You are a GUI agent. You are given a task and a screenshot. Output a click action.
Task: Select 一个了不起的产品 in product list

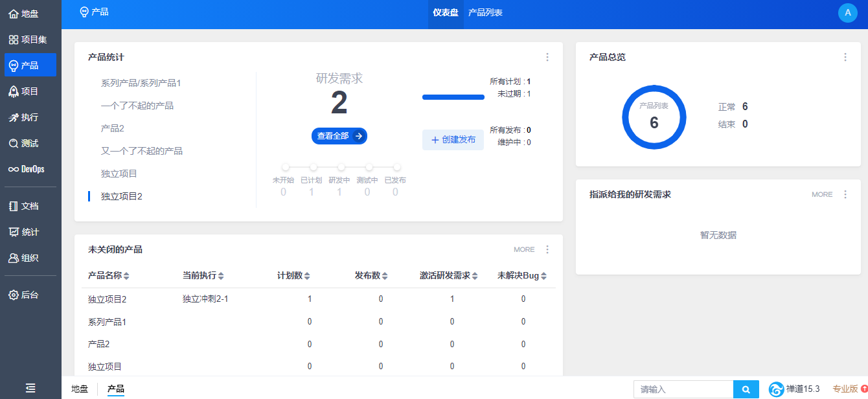click(x=137, y=106)
